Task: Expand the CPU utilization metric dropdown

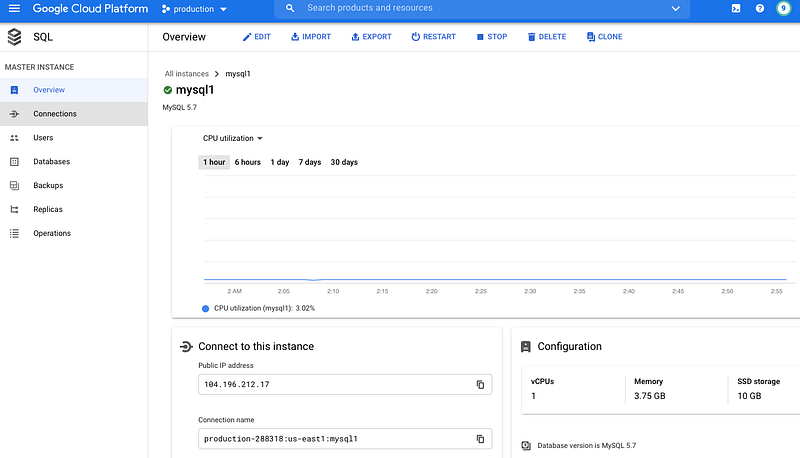Action: 233,138
